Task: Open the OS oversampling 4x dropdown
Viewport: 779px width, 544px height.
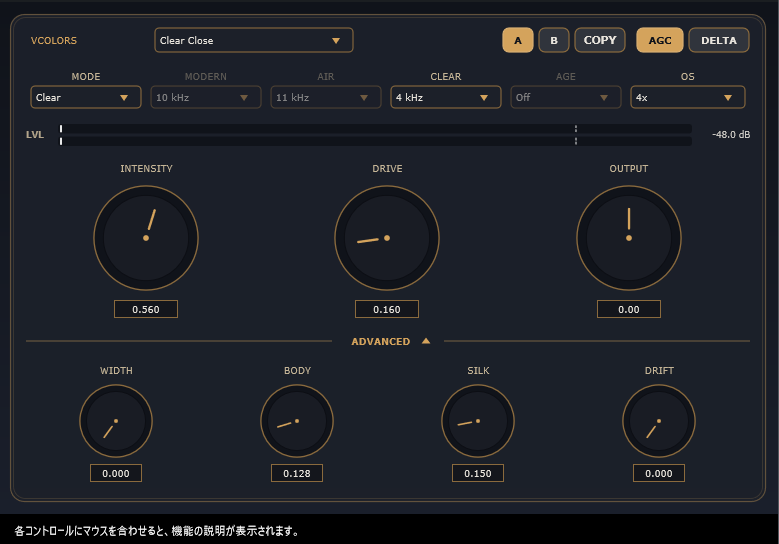Action: (688, 97)
